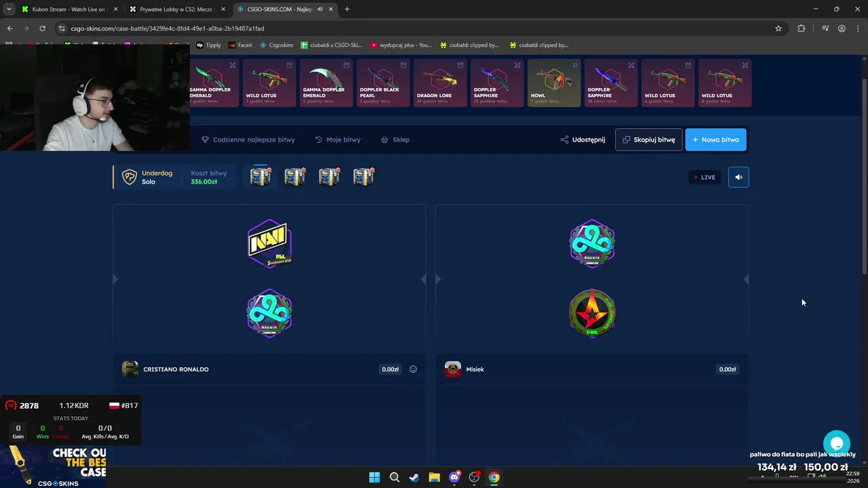Viewport: 868px width, 488px height.
Task: Open Gamma Doppler Emerald drop from 2 godziny temu
Action: pyautogui.click(x=326, y=83)
